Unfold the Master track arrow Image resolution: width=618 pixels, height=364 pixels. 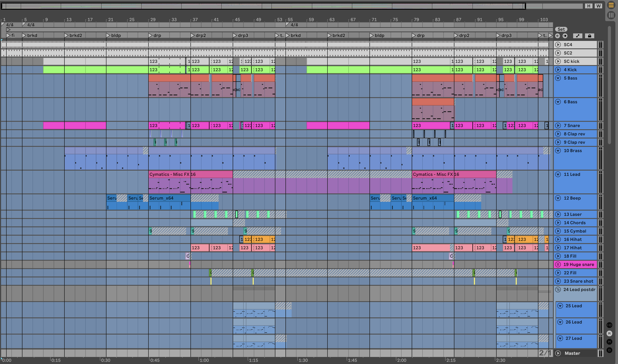point(558,353)
